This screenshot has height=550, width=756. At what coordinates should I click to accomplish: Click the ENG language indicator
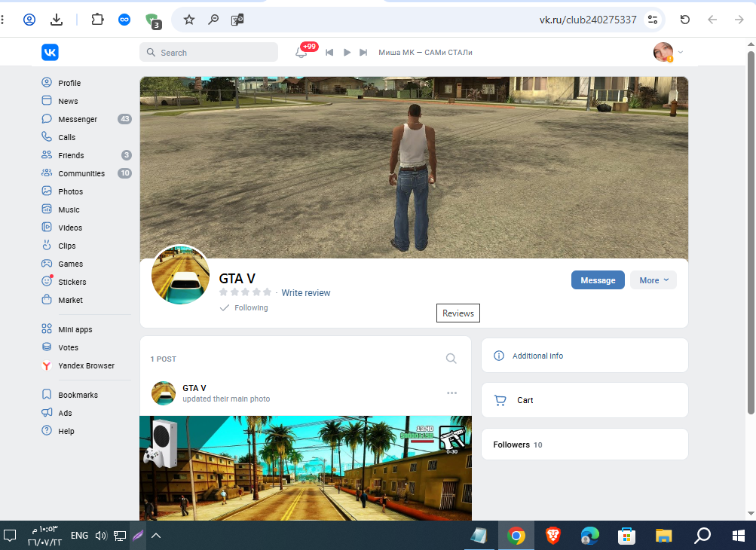coord(79,536)
